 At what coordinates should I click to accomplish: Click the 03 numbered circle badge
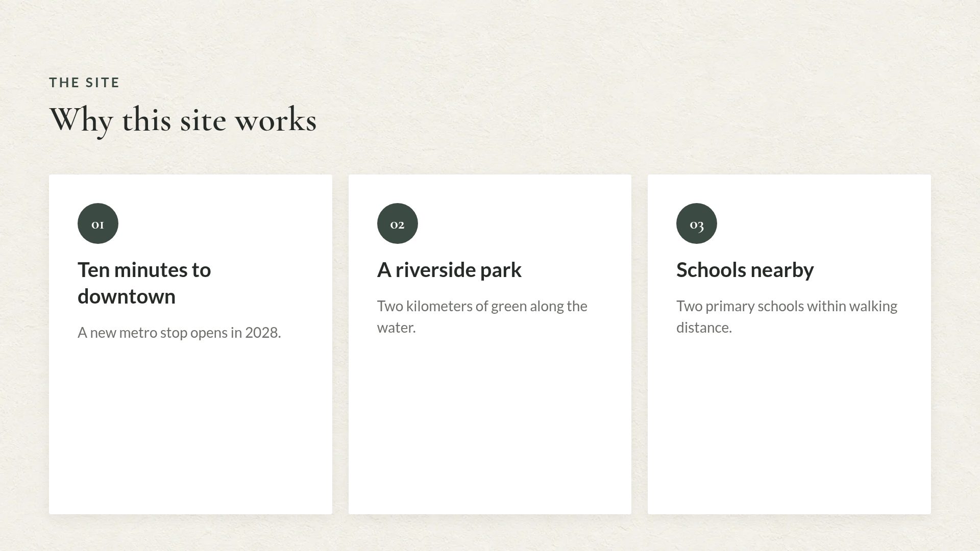click(697, 223)
